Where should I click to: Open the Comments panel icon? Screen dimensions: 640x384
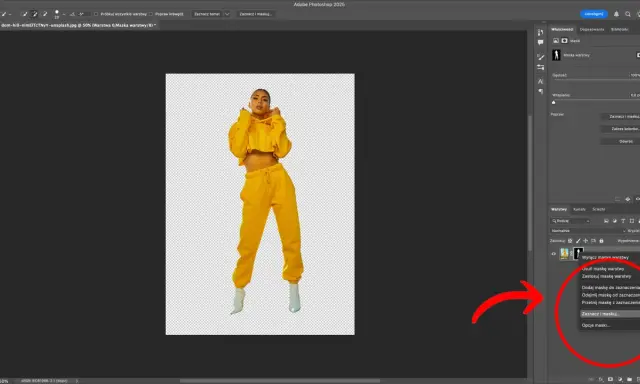pyautogui.click(x=540, y=42)
